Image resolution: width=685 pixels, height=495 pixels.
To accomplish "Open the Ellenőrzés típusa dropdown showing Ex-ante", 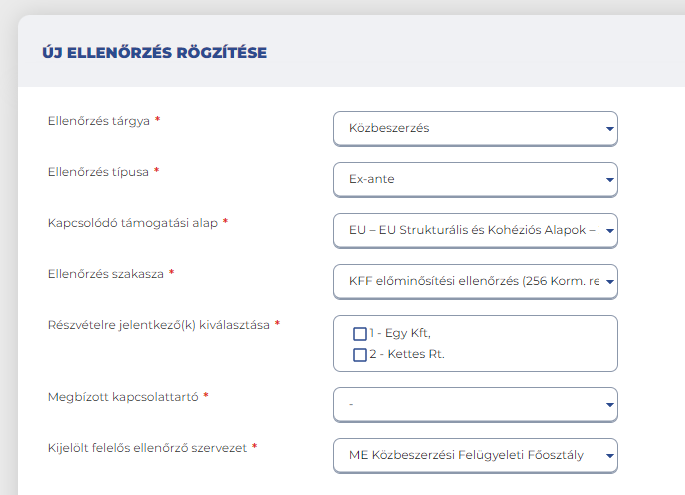I will click(475, 180).
